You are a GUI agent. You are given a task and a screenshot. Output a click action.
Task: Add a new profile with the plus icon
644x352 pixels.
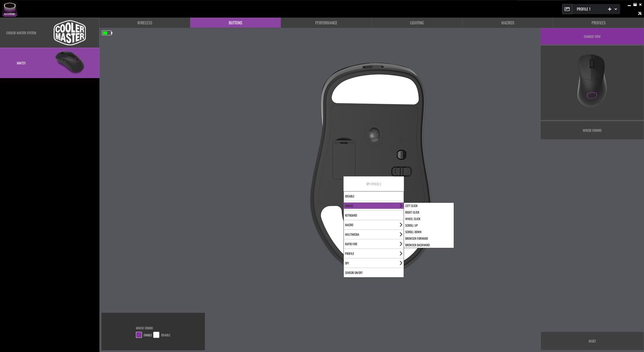609,9
